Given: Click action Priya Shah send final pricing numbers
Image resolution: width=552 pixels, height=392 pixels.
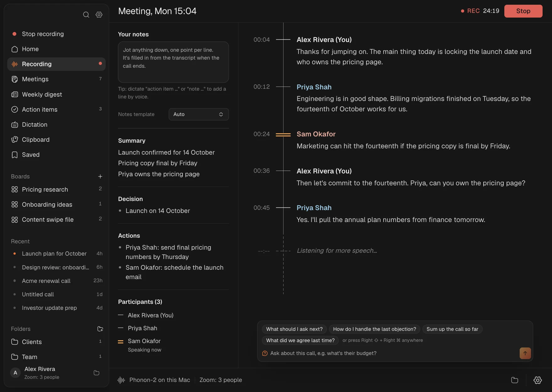Looking at the screenshot, I should (x=168, y=252).
